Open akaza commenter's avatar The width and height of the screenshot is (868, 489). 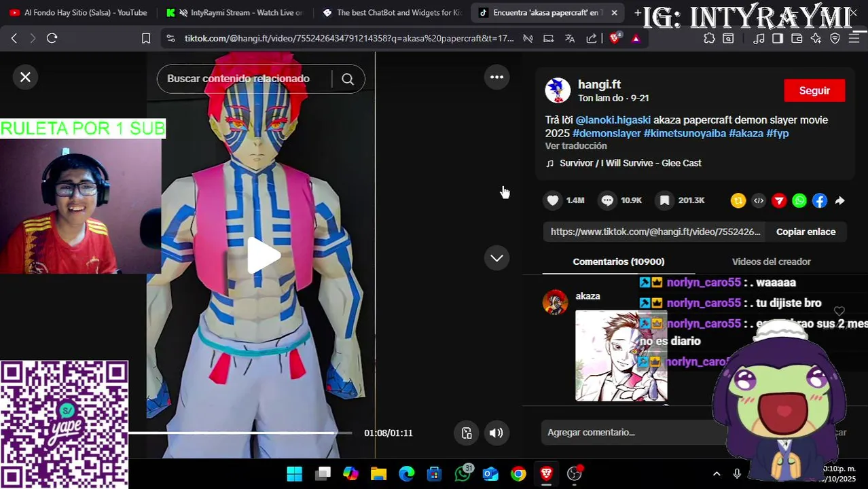tap(555, 302)
